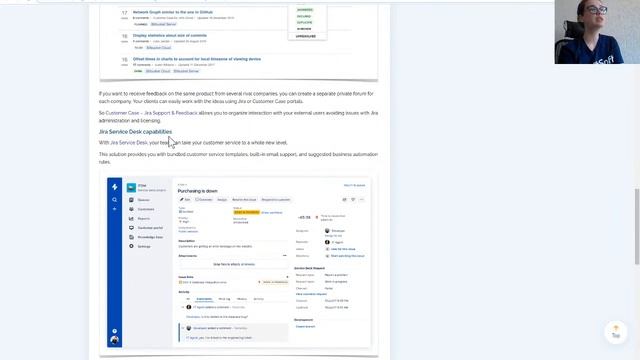The height and width of the screenshot is (360, 640).
Task: Open the Network Graph idea titled row 17
Action: click(173, 12)
